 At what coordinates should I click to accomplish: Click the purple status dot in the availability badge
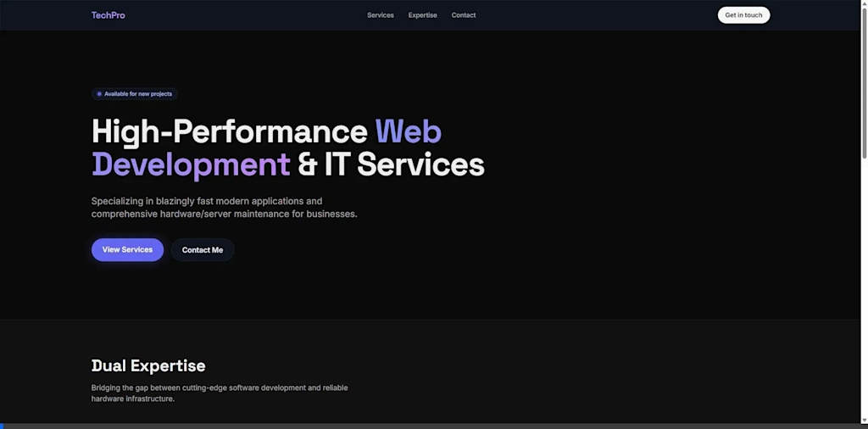[x=99, y=94]
